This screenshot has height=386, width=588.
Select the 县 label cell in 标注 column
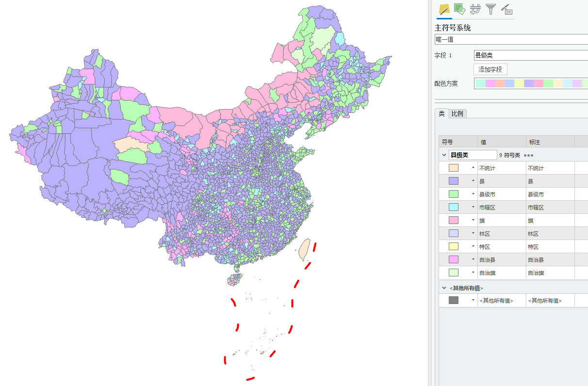click(x=550, y=181)
